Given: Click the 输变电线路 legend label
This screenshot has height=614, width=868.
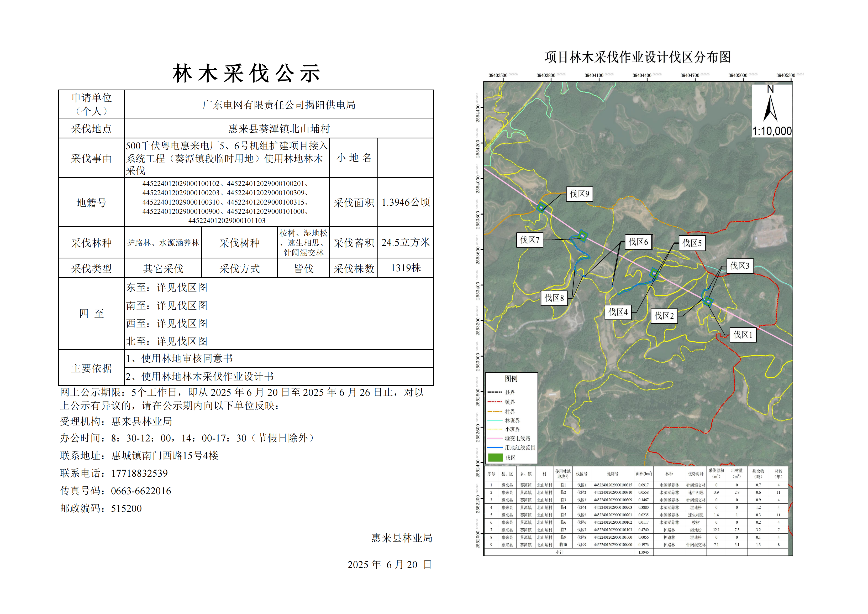Looking at the screenshot, I should [x=518, y=439].
